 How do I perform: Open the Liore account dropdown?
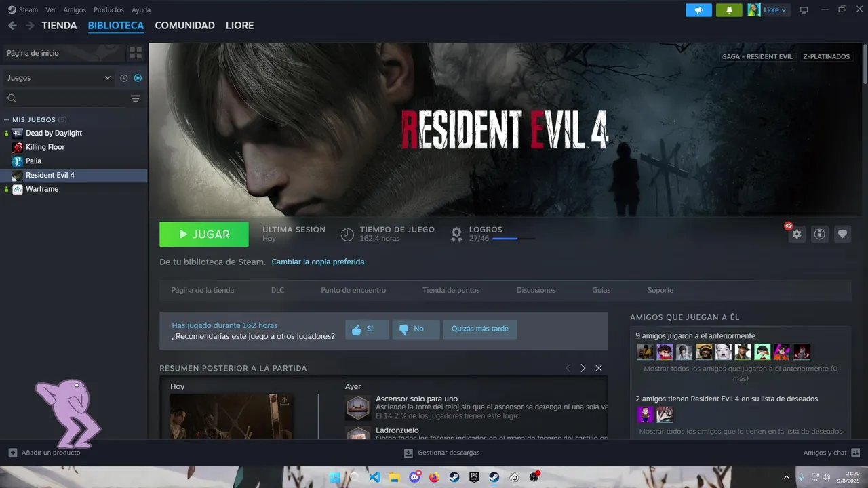[776, 10]
